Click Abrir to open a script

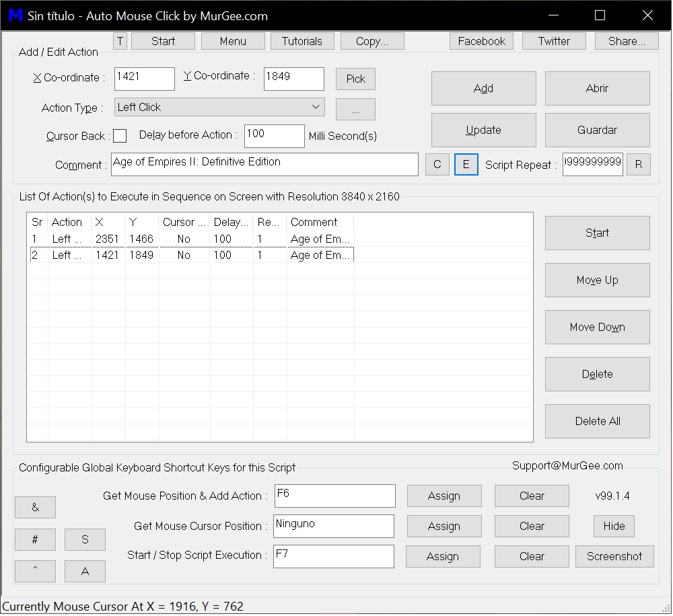(598, 88)
